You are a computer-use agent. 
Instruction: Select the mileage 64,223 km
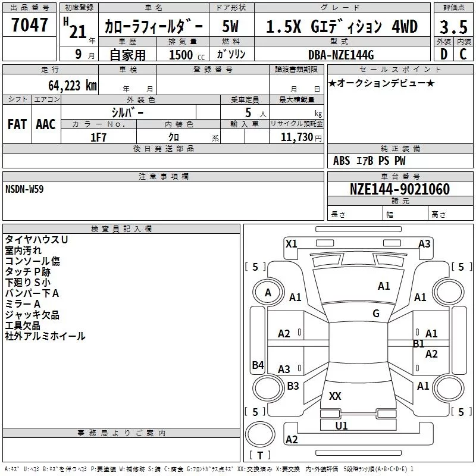[x=73, y=86]
